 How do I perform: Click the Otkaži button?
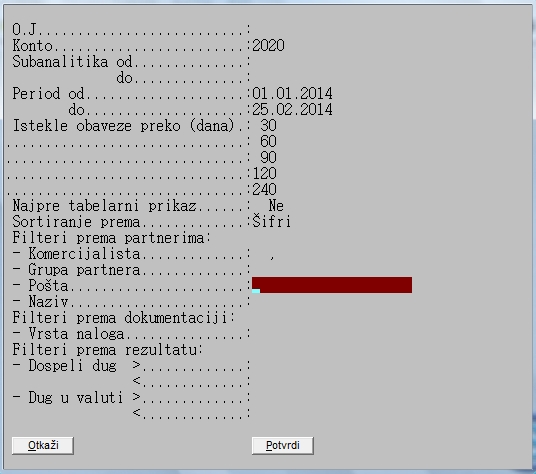pos(43,445)
